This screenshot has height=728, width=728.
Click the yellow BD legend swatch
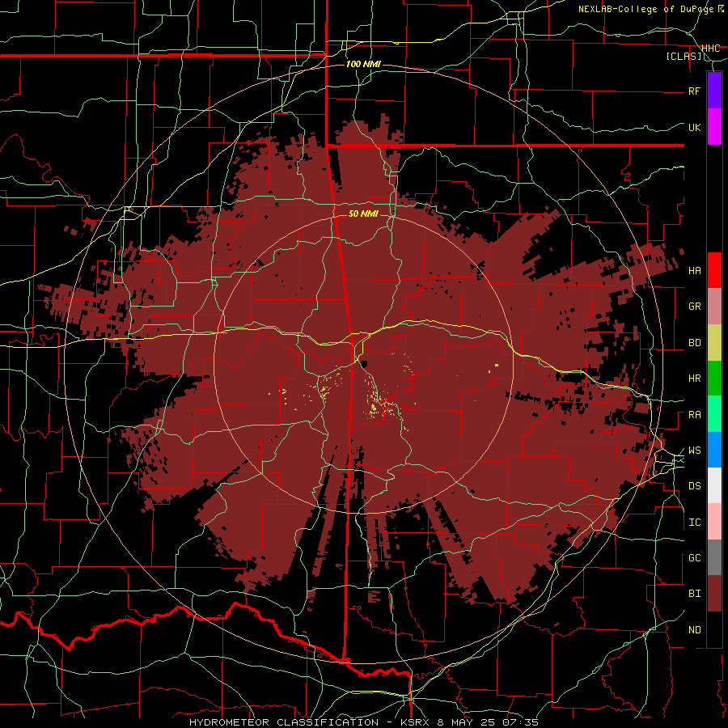(x=714, y=343)
